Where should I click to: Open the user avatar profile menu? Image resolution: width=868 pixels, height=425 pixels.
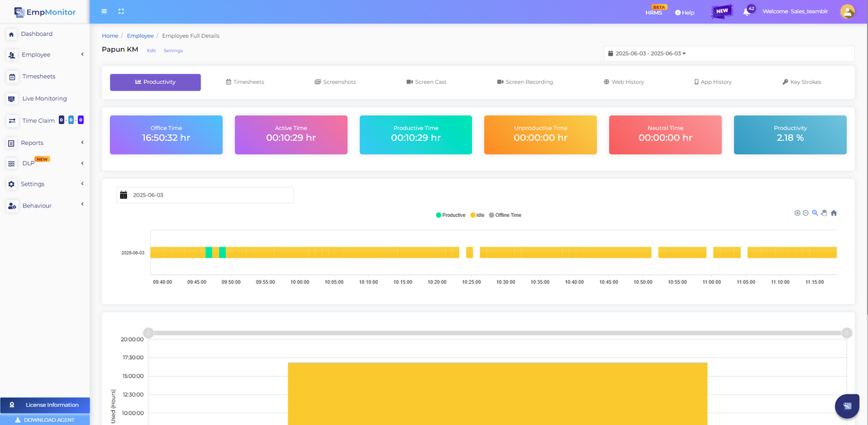(x=848, y=12)
